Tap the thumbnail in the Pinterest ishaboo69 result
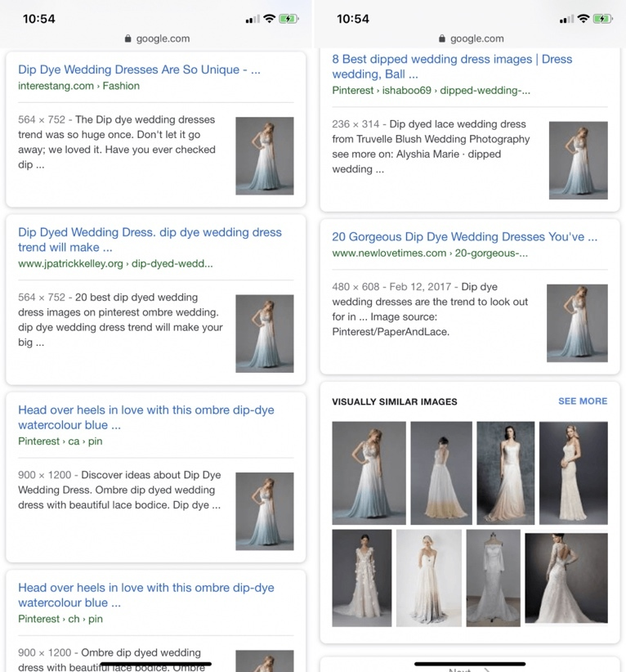Image resolution: width=626 pixels, height=672 pixels. point(578,160)
